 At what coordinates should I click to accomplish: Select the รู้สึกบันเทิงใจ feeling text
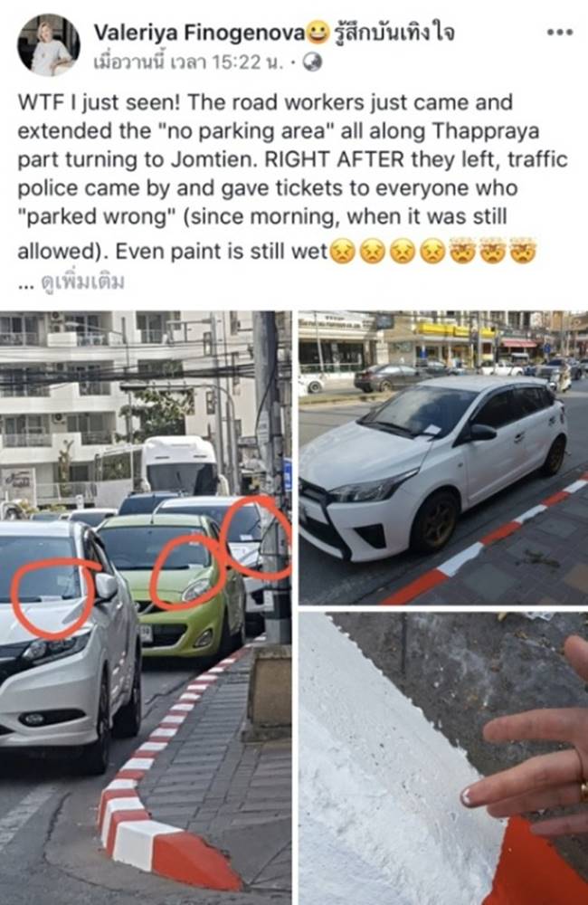(x=393, y=33)
